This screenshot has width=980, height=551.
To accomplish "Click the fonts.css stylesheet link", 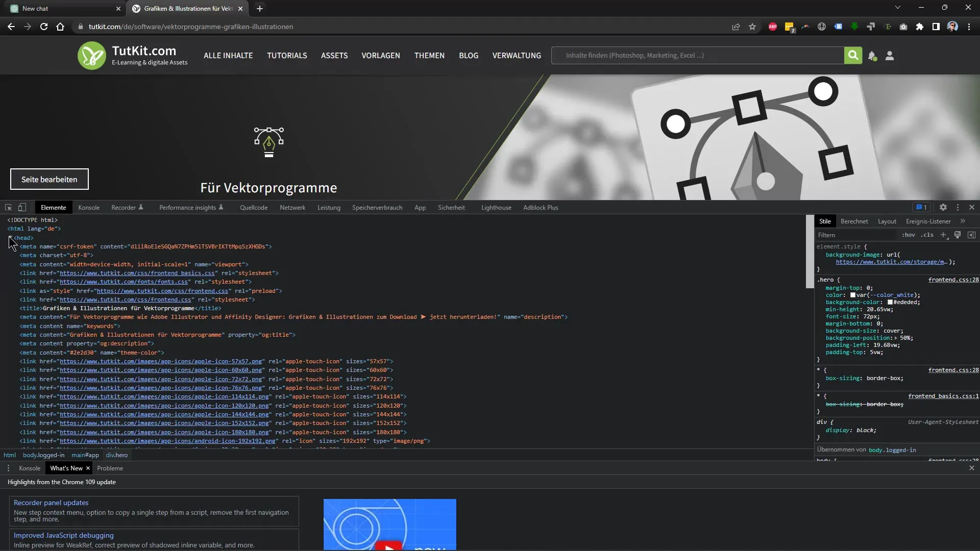I will [x=124, y=282].
